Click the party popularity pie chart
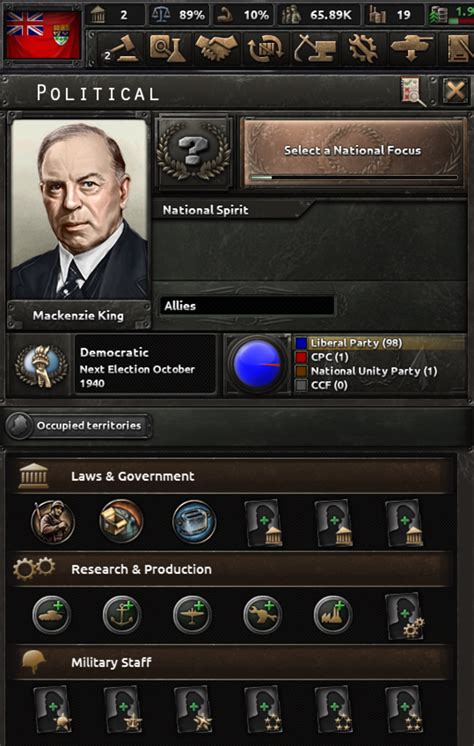Screen dimensions: 474x746 click(257, 364)
